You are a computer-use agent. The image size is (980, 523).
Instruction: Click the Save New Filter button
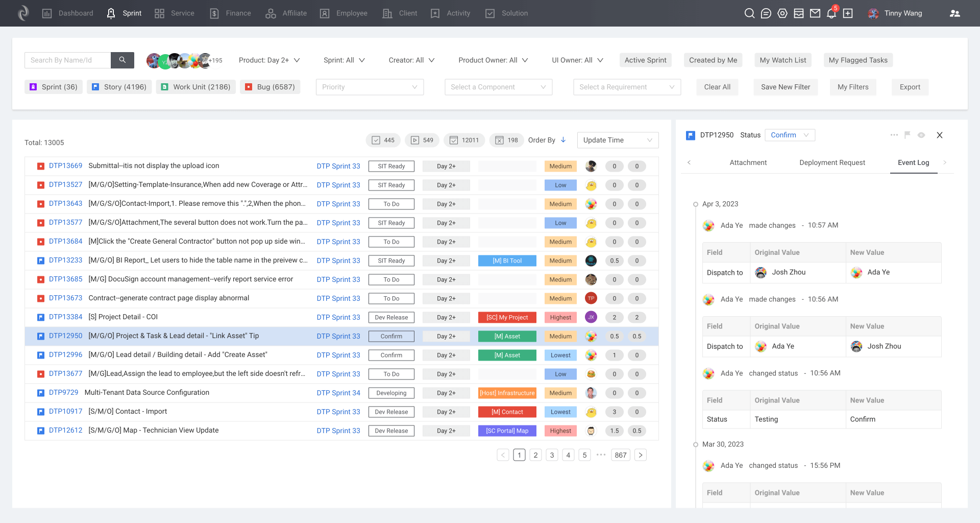point(785,87)
